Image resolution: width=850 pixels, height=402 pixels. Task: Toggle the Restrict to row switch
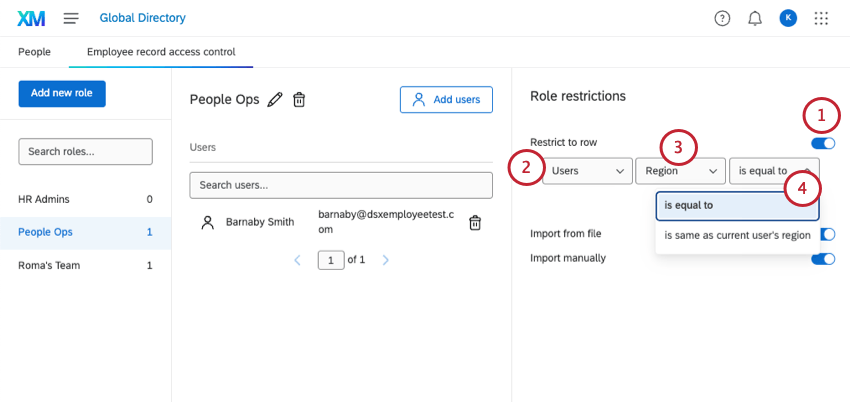(826, 143)
